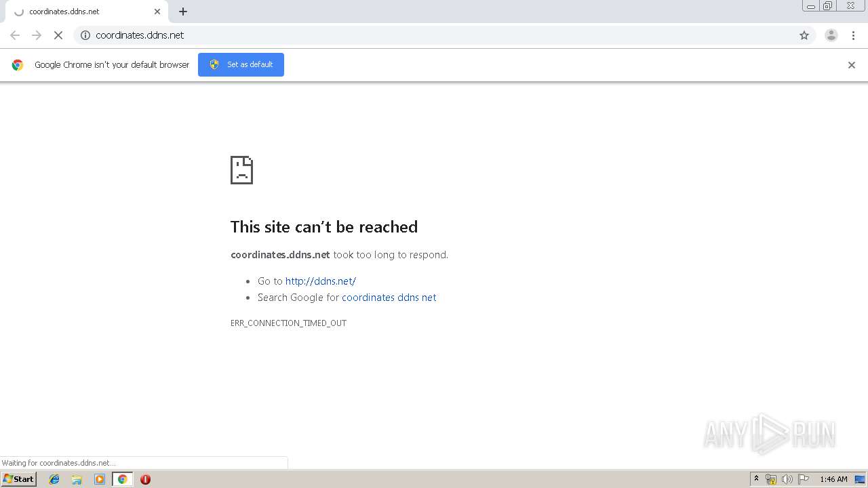Bookmark this page with the star icon
Viewport: 868px width, 488px height.
coord(804,35)
